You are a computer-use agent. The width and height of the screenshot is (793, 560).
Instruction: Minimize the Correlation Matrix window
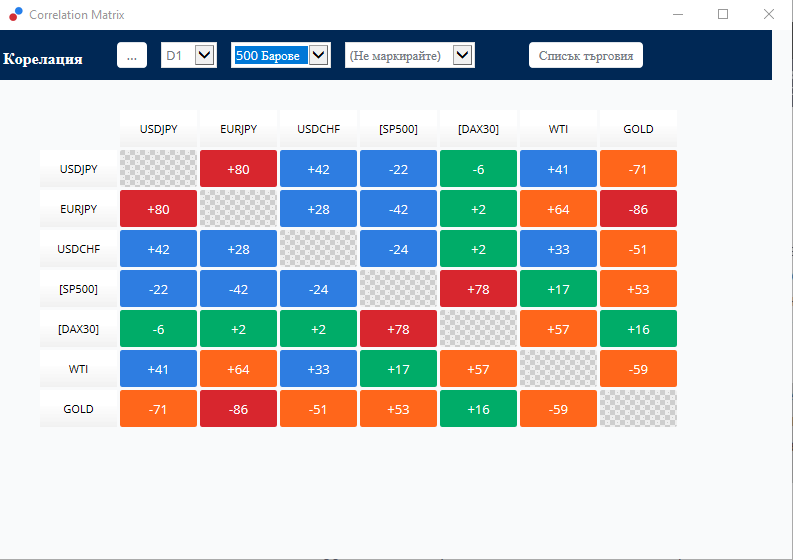(678, 14)
